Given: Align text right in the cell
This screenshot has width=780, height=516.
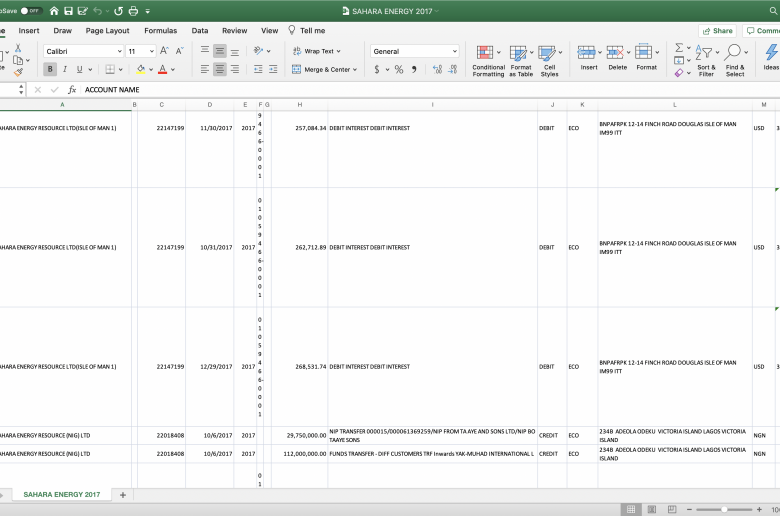Looking at the screenshot, I should (x=235, y=69).
